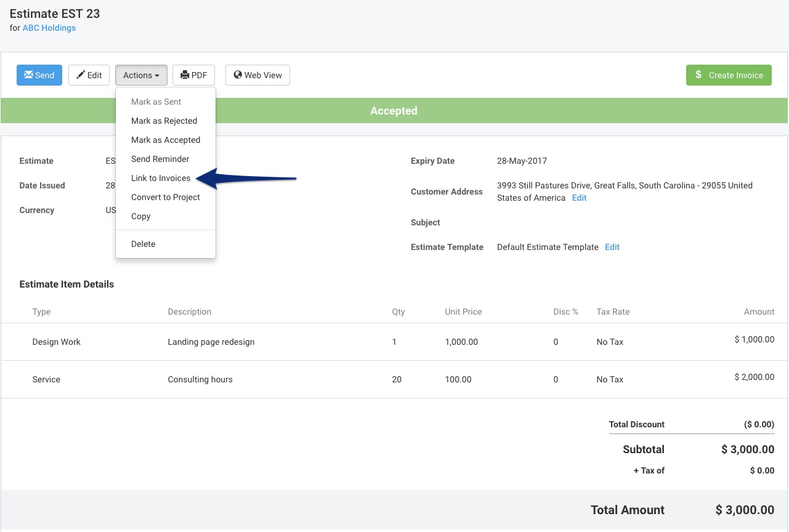Click the Accepted status banner

(x=394, y=111)
